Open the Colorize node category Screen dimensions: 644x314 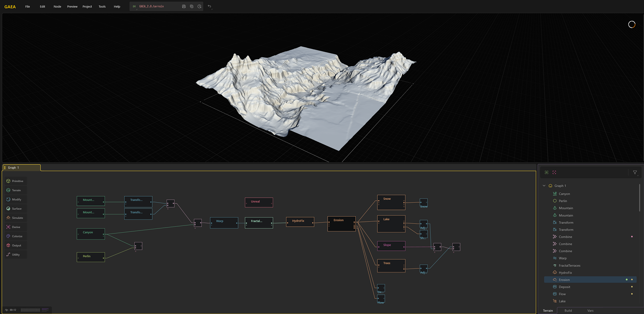click(x=15, y=236)
